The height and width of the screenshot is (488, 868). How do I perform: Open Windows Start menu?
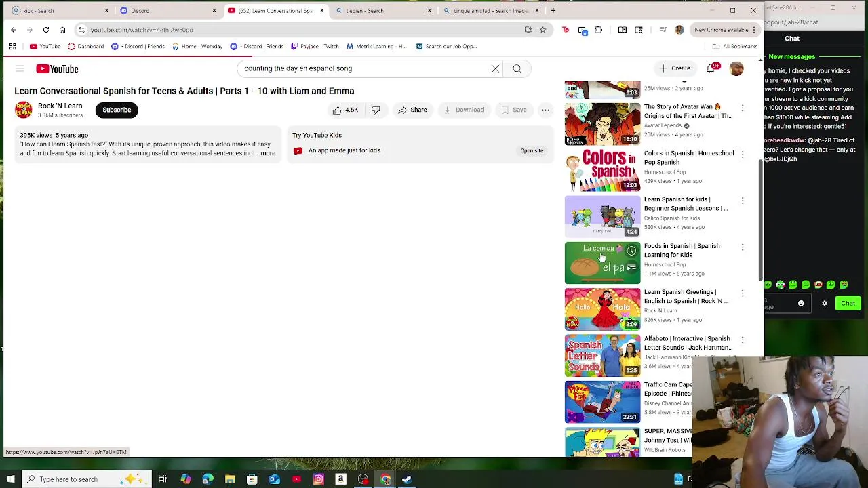pos(10,479)
